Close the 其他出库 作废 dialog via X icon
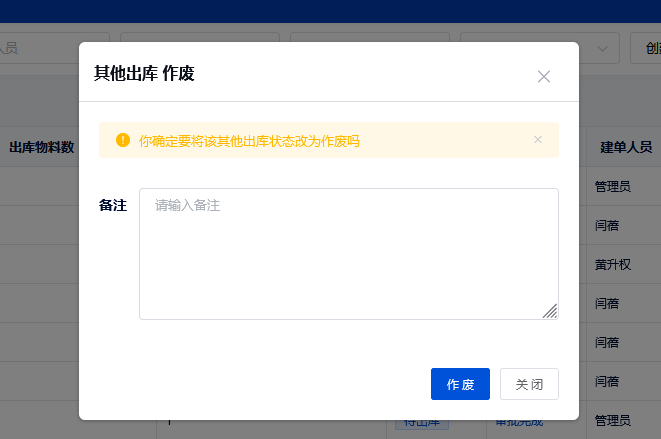 544,76
